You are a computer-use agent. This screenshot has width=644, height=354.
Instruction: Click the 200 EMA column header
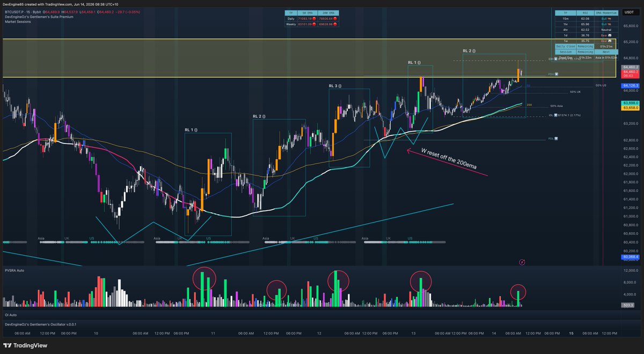pos(328,13)
